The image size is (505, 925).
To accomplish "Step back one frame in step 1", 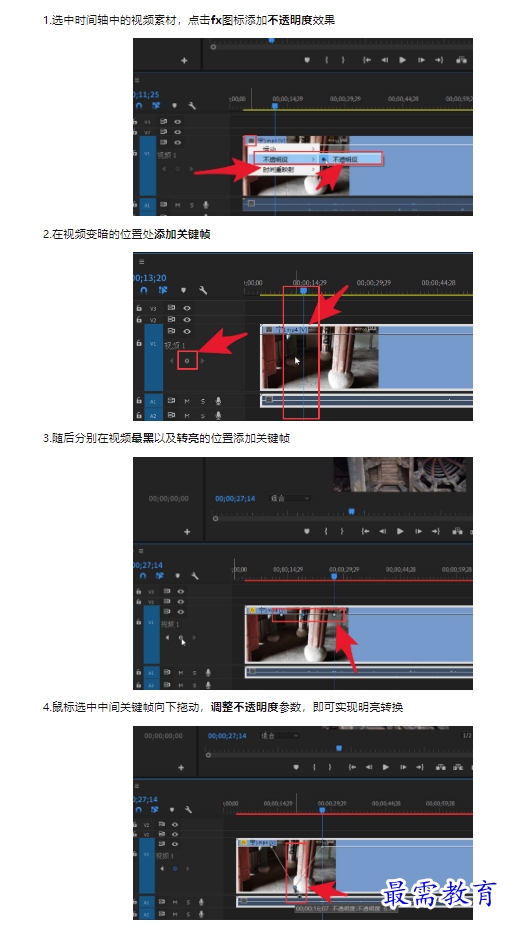I will coord(385,60).
